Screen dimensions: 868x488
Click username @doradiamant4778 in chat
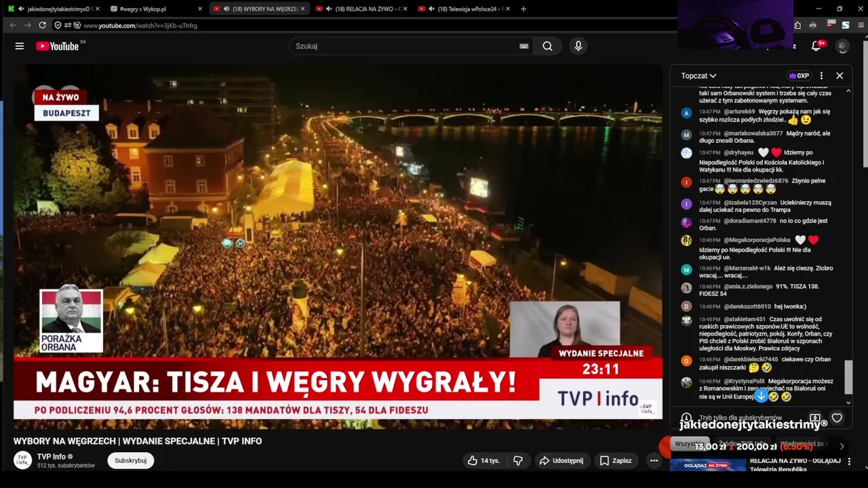750,221
